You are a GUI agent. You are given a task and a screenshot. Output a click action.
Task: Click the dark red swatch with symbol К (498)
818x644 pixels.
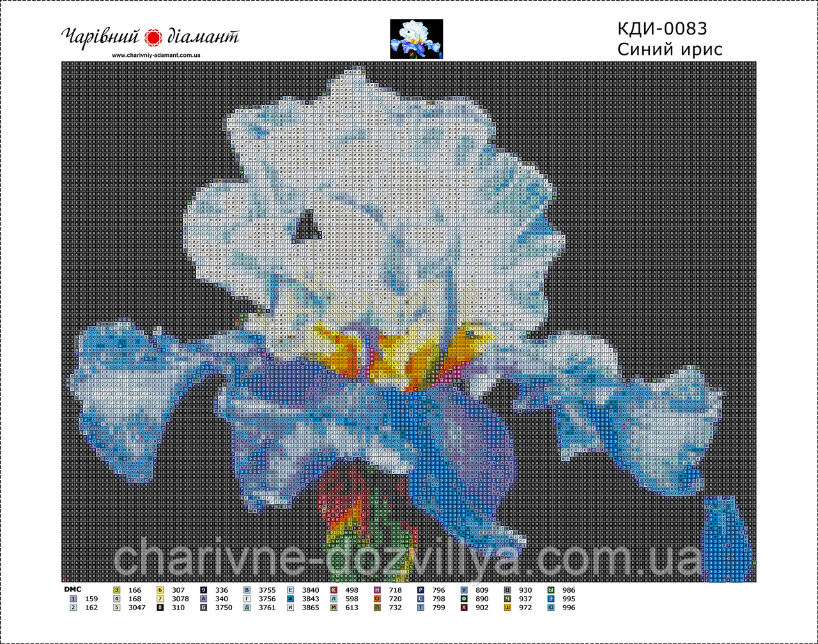[334, 590]
